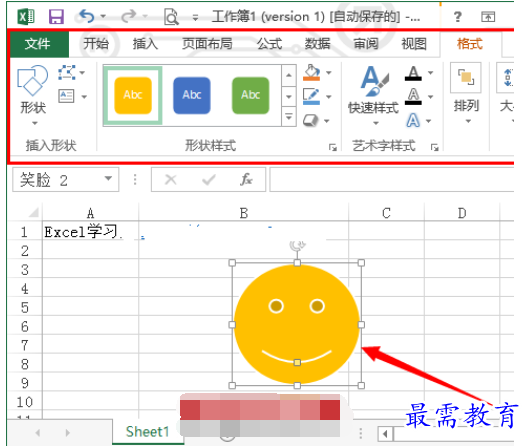Viewport: 527px width, 447px height.
Task: Save the workbook with floppy icon
Action: (56, 16)
